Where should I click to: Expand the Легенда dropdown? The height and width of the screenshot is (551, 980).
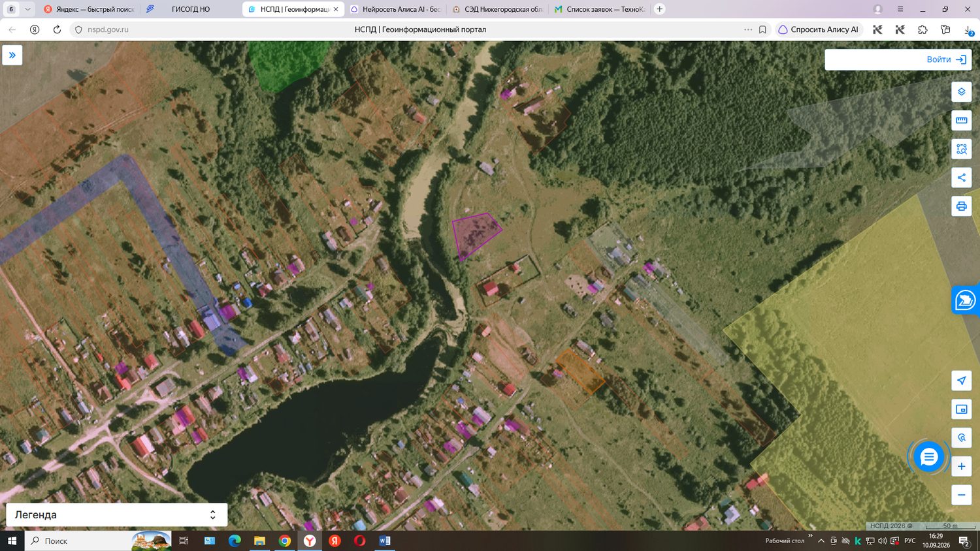pos(117,514)
